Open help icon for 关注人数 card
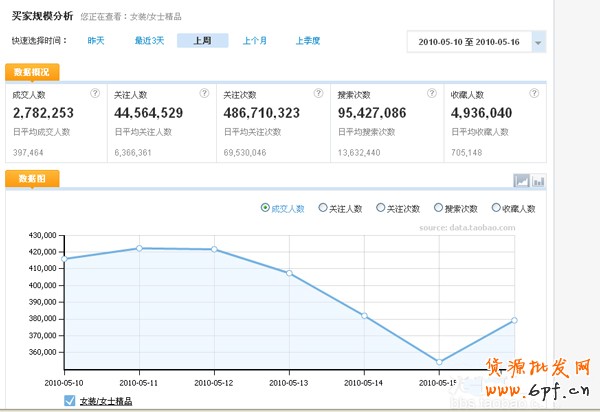 pos(204,93)
